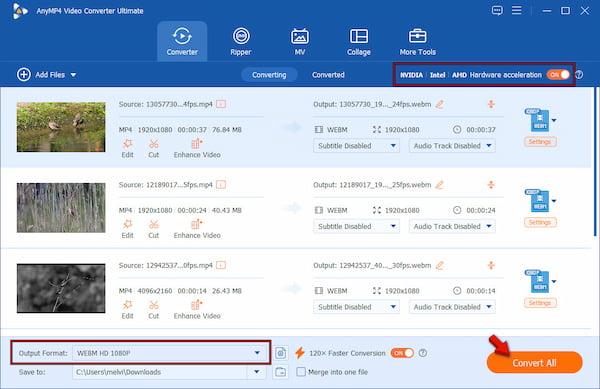Expand Subtitle Disabled dropdown for 13057730 video
600x389 pixels.
point(356,146)
